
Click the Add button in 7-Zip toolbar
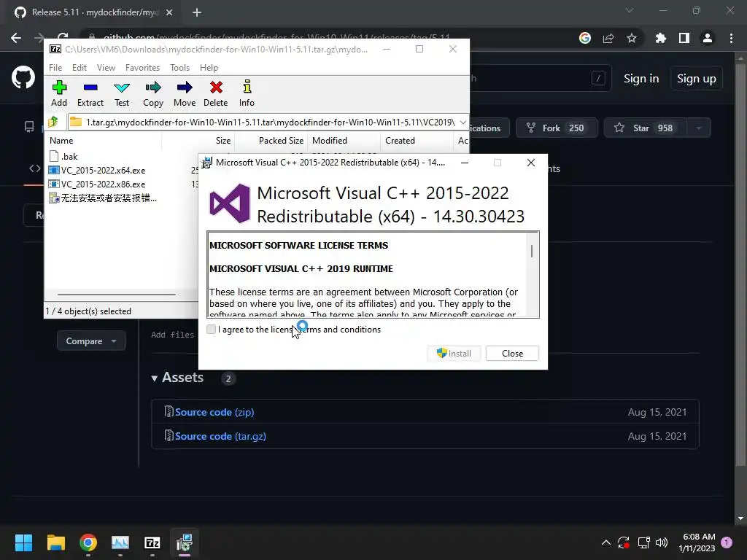59,93
